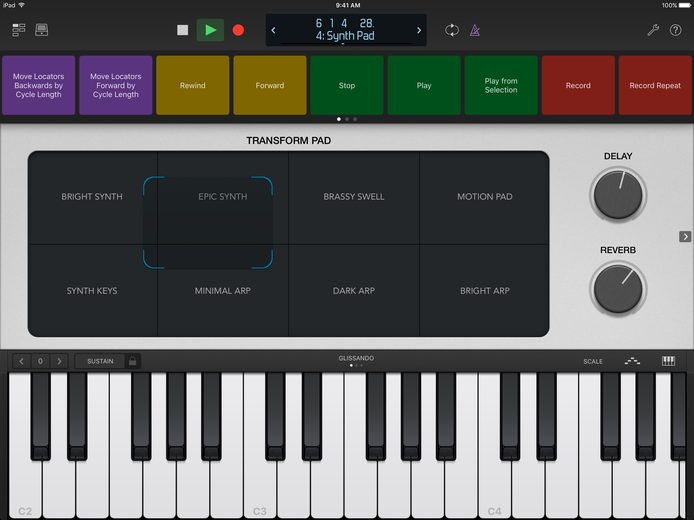
Task: Open keyboard layout icon
Action: 668,361
